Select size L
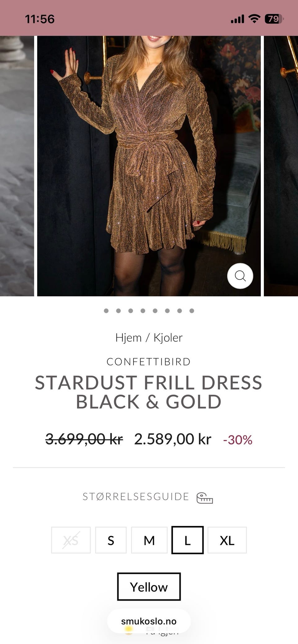 coord(187,540)
